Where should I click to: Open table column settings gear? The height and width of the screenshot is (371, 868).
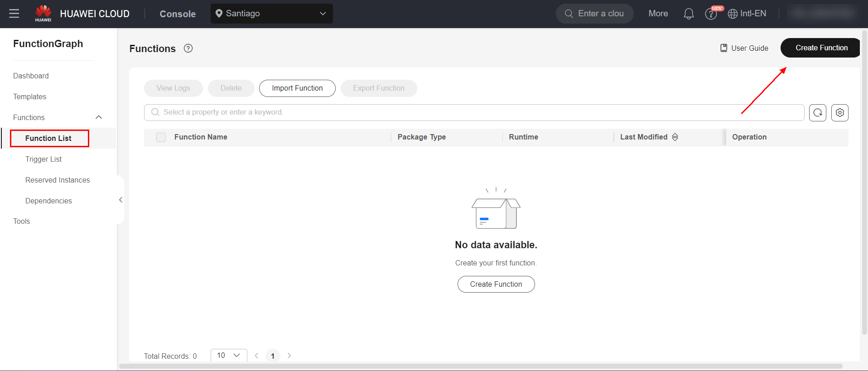pyautogui.click(x=839, y=113)
